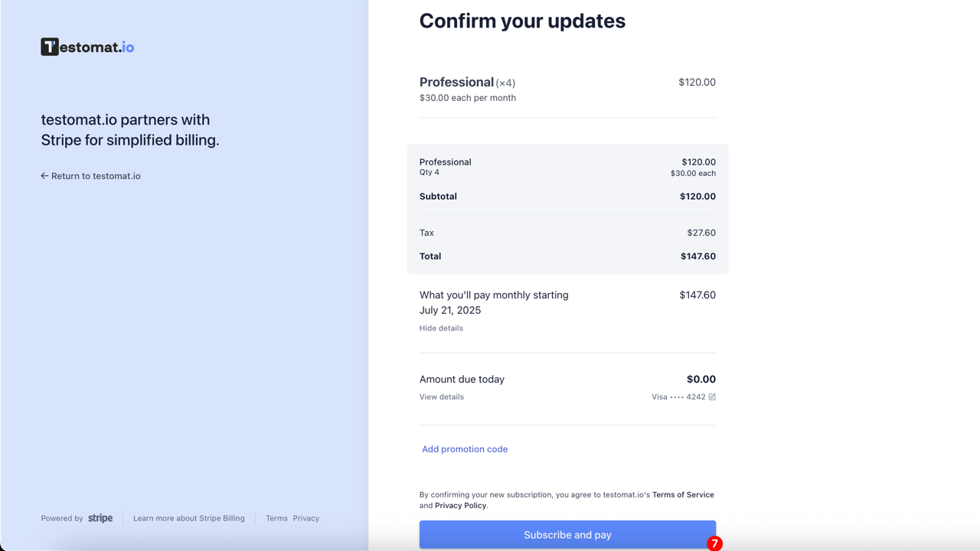980x551 pixels.
Task: Open the Terms of Service link
Action: 683,494
